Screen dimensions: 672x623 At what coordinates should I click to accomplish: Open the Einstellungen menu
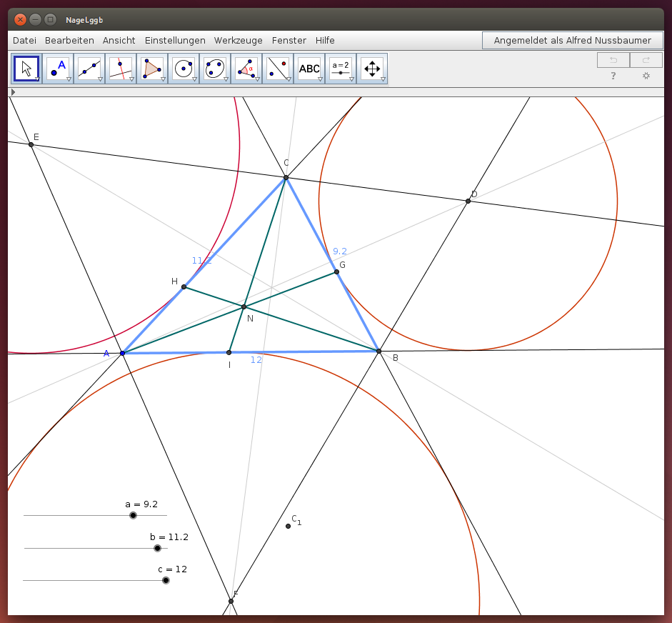(x=175, y=40)
